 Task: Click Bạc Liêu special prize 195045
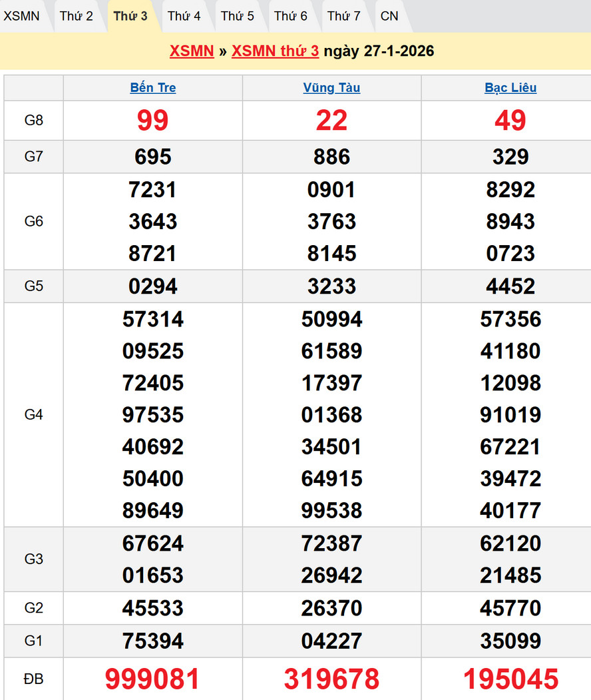510,679
